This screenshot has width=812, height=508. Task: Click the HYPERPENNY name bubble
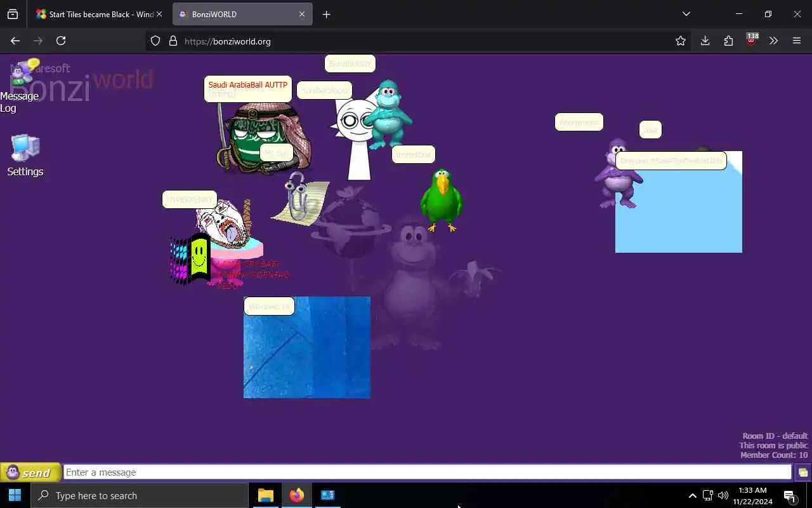(x=190, y=199)
